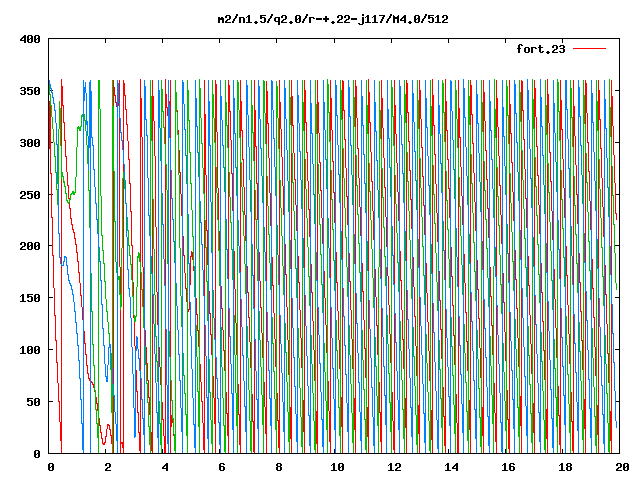The width and height of the screenshot is (640, 480).
Task: Click the x-axis label 16
Action: point(508,467)
